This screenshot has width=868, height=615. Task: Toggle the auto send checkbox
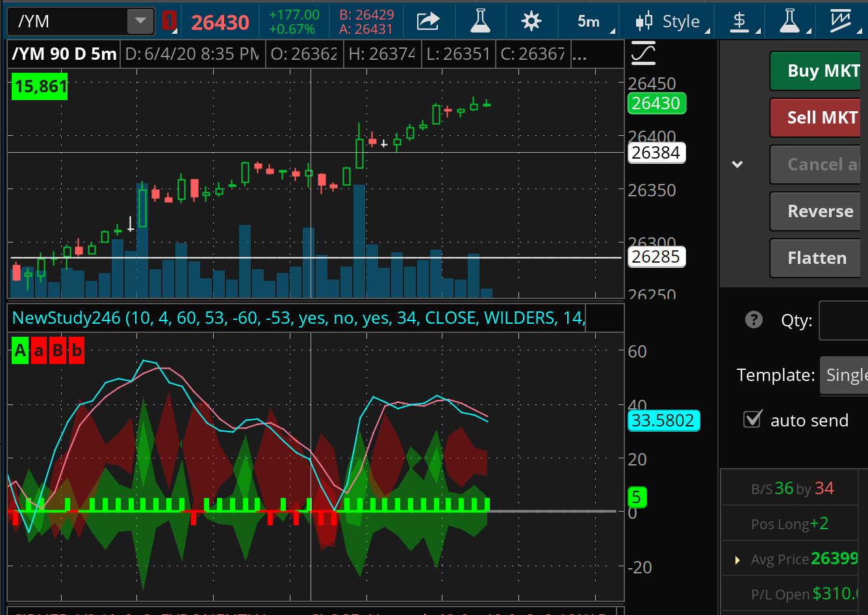pos(752,419)
